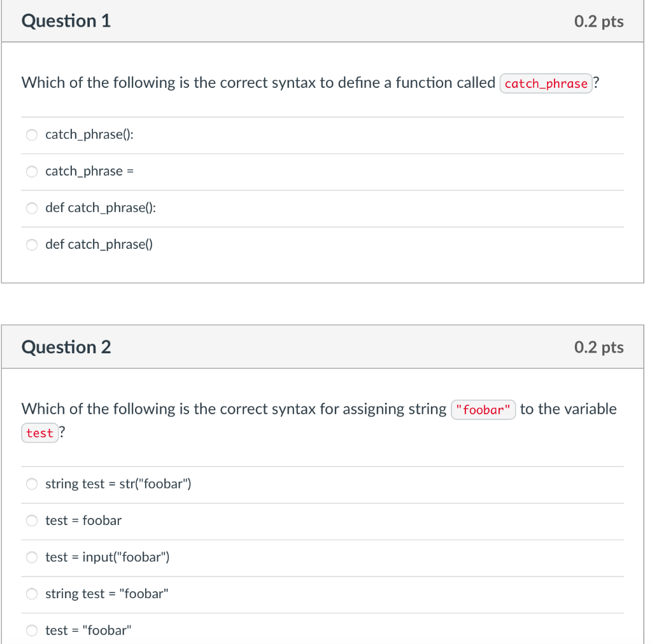Click the answer text "test = "foobar""
652x644 pixels.
coord(87,630)
